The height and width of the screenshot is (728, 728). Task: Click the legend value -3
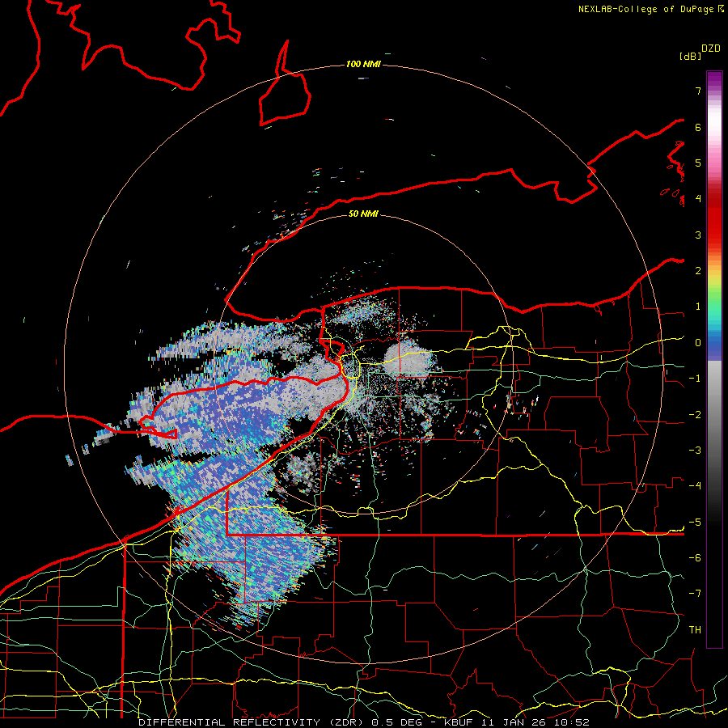[x=695, y=451]
